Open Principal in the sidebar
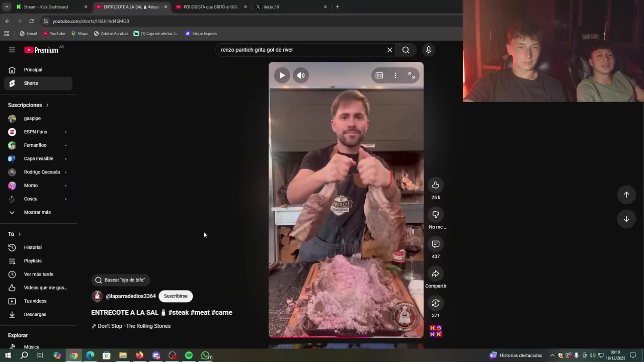The image size is (644, 362). pos(38,70)
